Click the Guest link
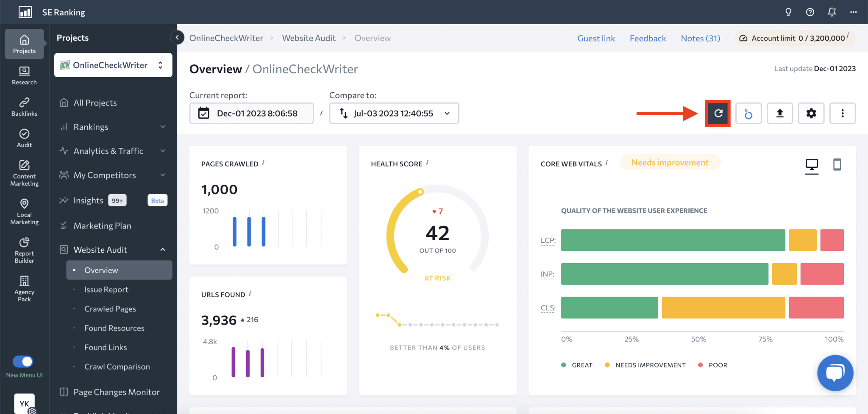 [x=596, y=38]
